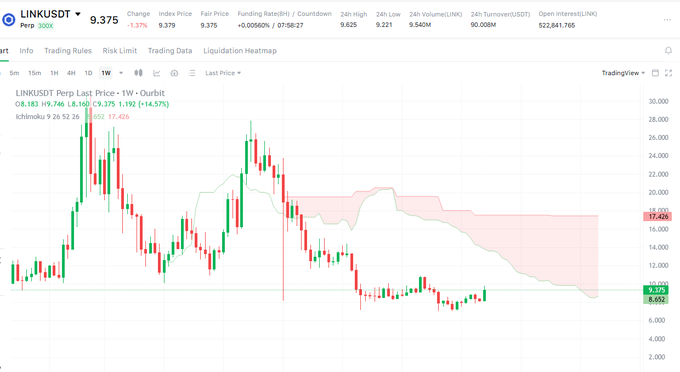Screen dimensions: 680x372
Task: Expand the LINKUSDT pair selector arrow
Action: (x=78, y=14)
